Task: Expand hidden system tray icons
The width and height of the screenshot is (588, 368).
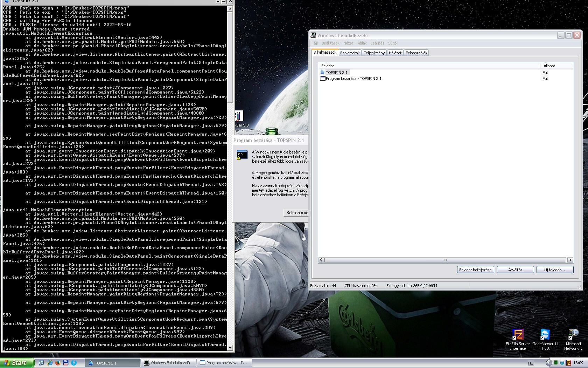Action: 548,363
